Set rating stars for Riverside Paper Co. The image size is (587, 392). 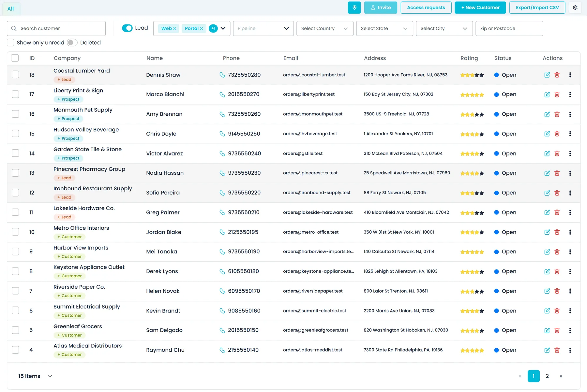472,291
